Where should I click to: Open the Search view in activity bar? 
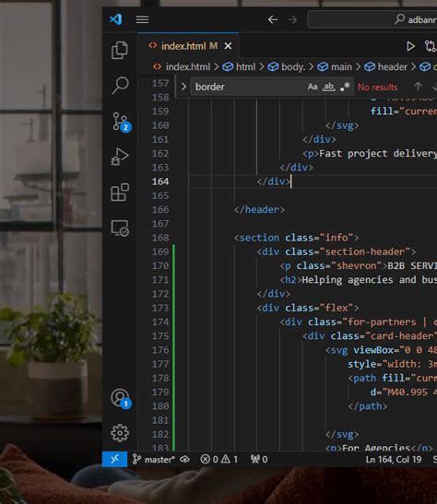pos(120,86)
